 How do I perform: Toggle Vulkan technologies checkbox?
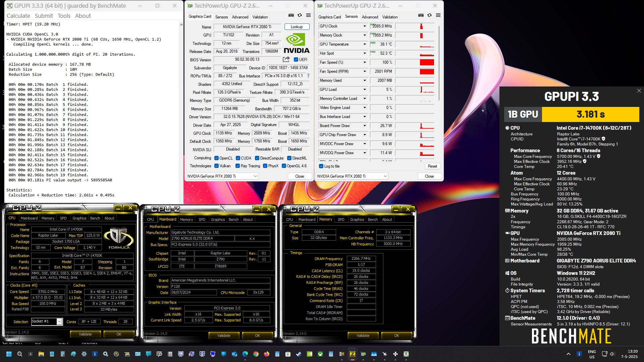[216, 166]
